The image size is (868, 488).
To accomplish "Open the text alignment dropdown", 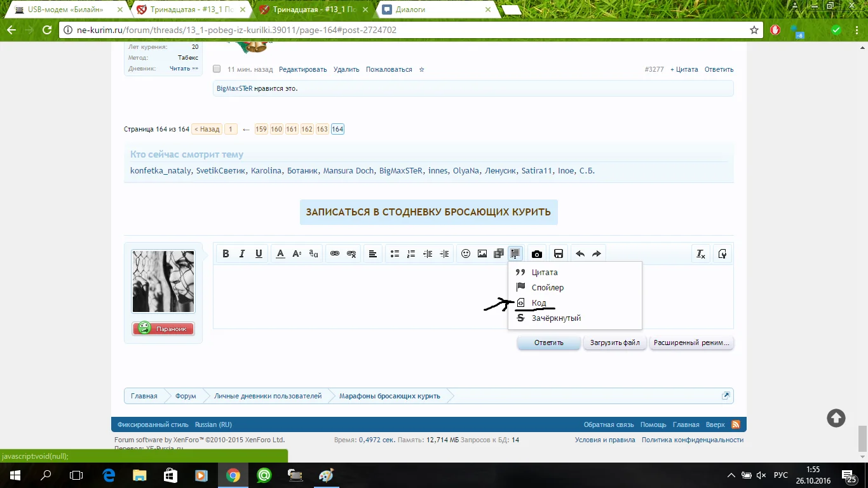I will click(x=372, y=254).
